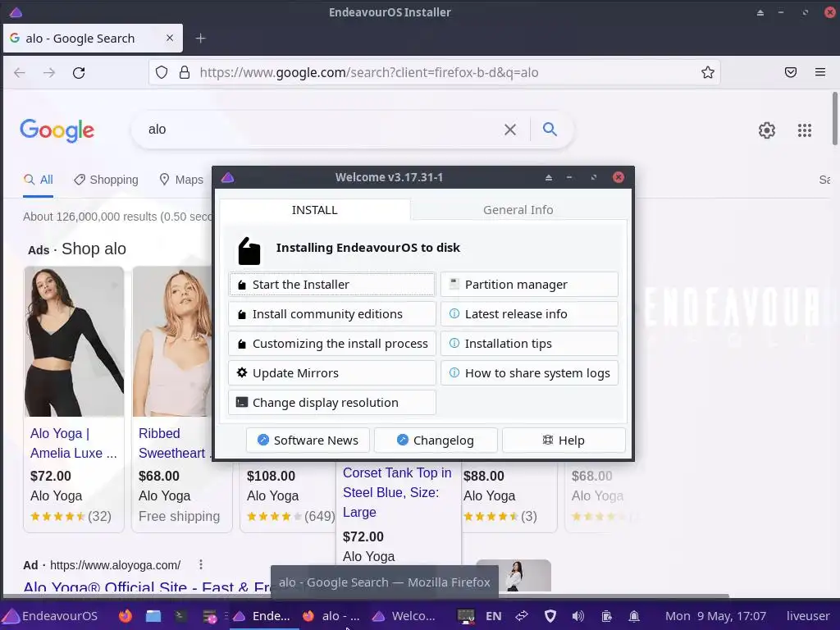Click the display tray icon in panel
The image size is (840, 630).
tap(466, 616)
